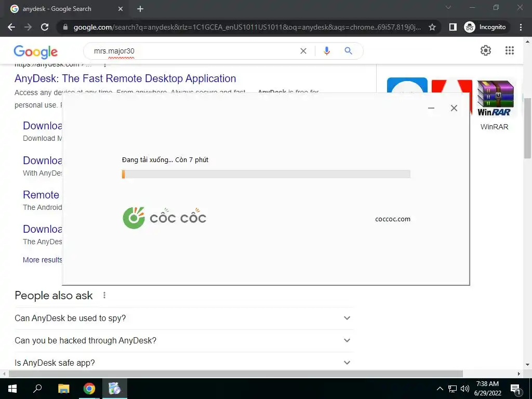Open the notification center icon
This screenshot has width=532, height=399.
coord(515,390)
